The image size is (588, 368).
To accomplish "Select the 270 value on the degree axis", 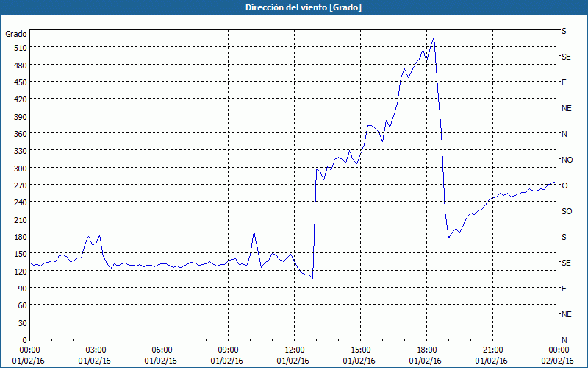I will point(21,185).
